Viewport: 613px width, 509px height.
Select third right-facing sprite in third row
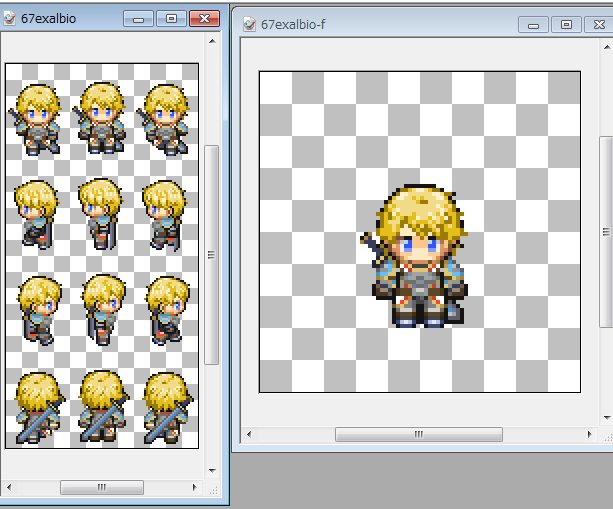(x=167, y=311)
